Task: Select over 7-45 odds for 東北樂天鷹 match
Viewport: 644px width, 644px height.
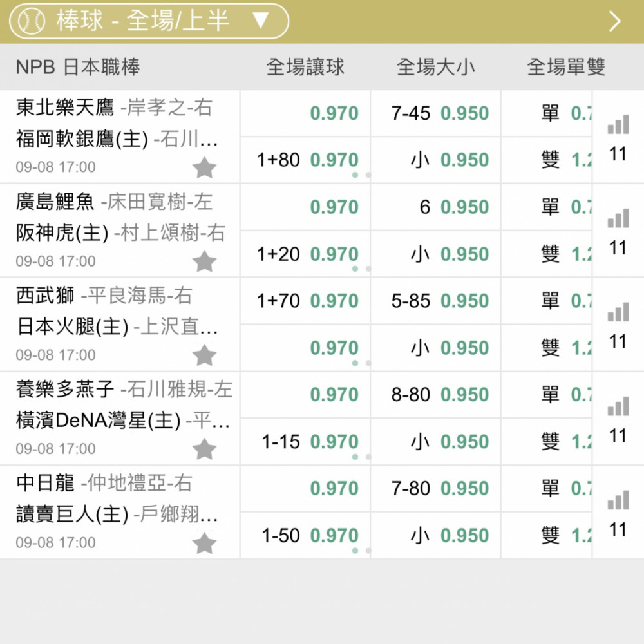Action: (435, 113)
